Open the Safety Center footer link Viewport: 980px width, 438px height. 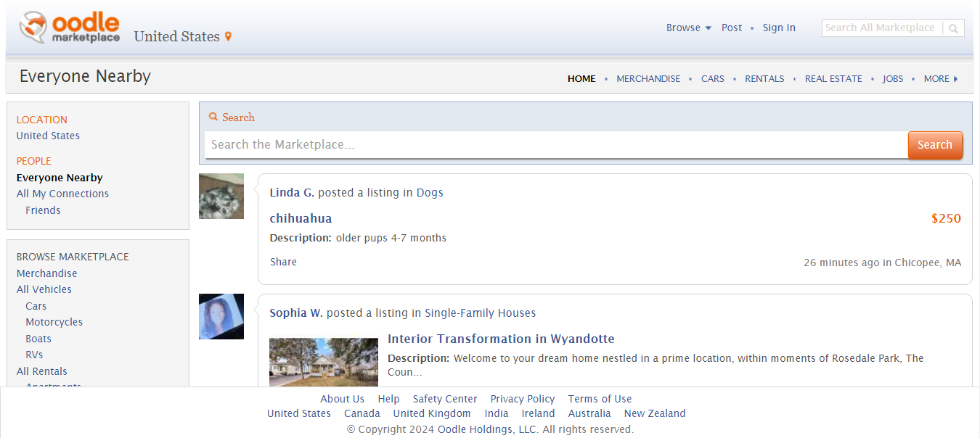tap(445, 399)
